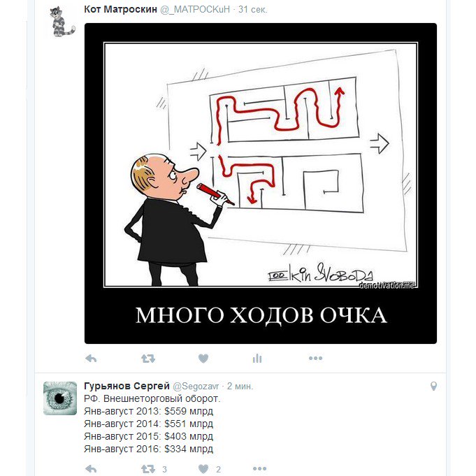Screen dimensions: 476x476
Task: Like Гурьянов Сергей's tweet
Action: tap(203, 469)
